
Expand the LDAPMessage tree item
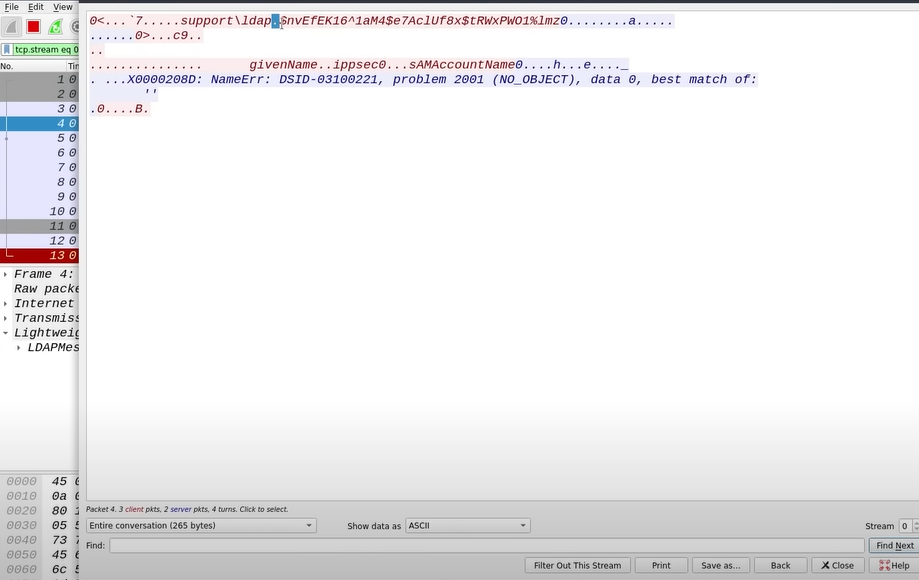[18, 347]
